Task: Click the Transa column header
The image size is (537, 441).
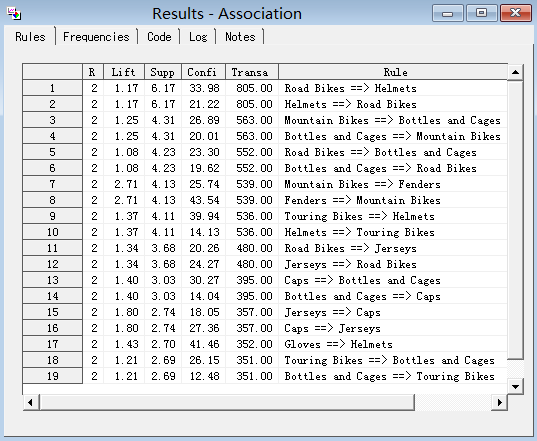Action: (x=252, y=72)
